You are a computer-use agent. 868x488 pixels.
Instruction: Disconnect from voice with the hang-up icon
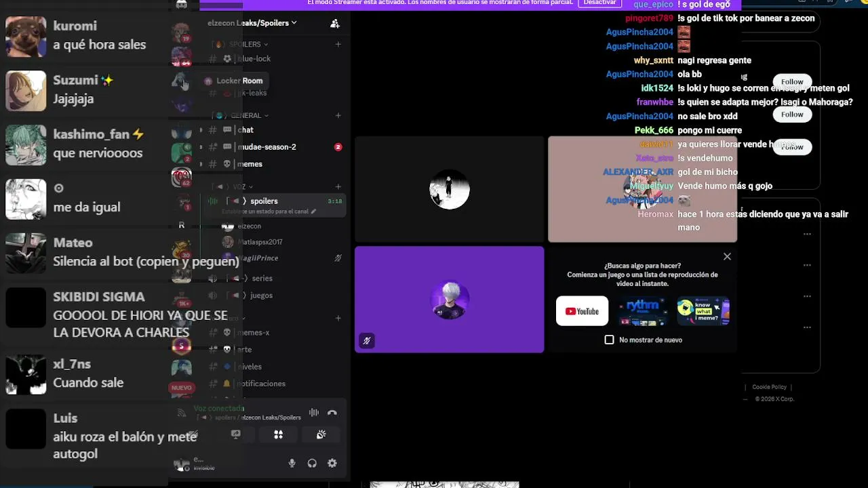(x=332, y=412)
